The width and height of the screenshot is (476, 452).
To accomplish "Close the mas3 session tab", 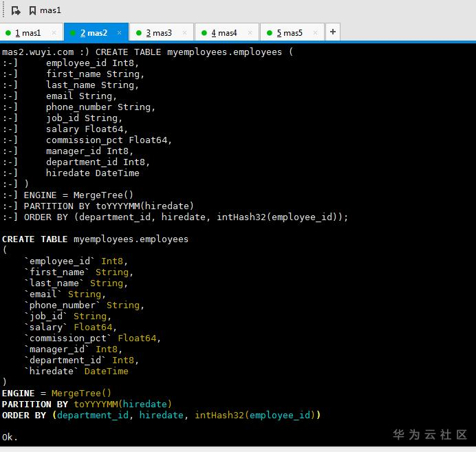I will (x=184, y=32).
